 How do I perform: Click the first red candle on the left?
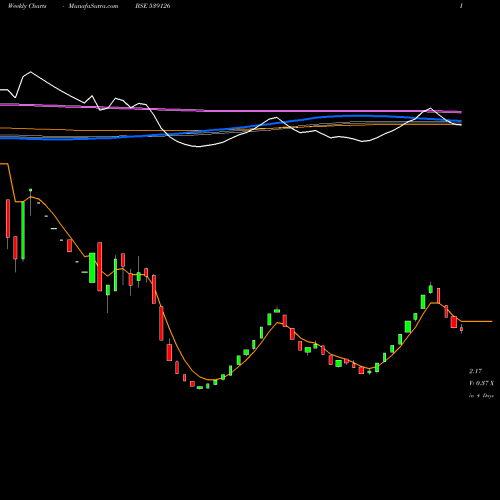click(8, 219)
